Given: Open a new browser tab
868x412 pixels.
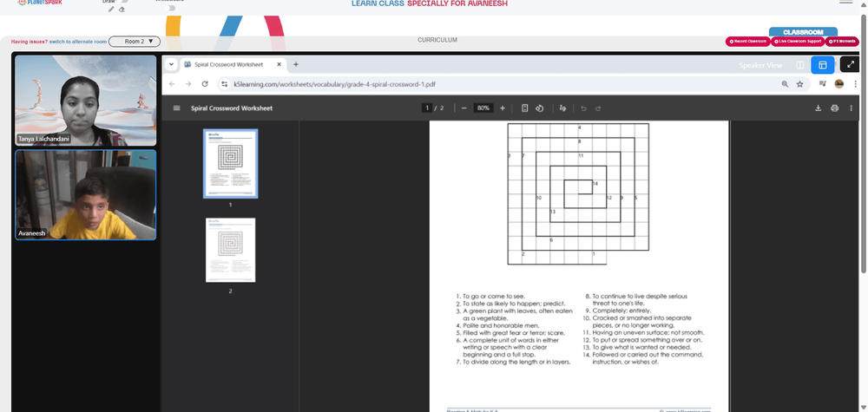Looking at the screenshot, I should coord(296,65).
